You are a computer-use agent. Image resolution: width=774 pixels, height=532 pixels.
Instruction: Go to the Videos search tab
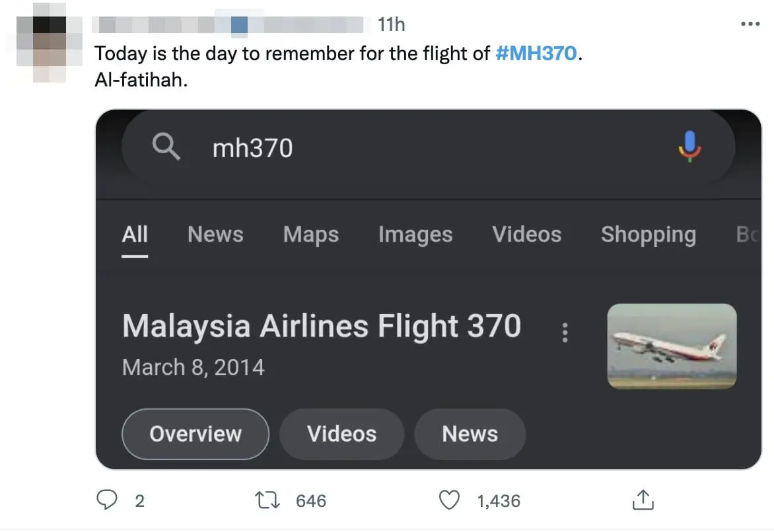click(526, 234)
